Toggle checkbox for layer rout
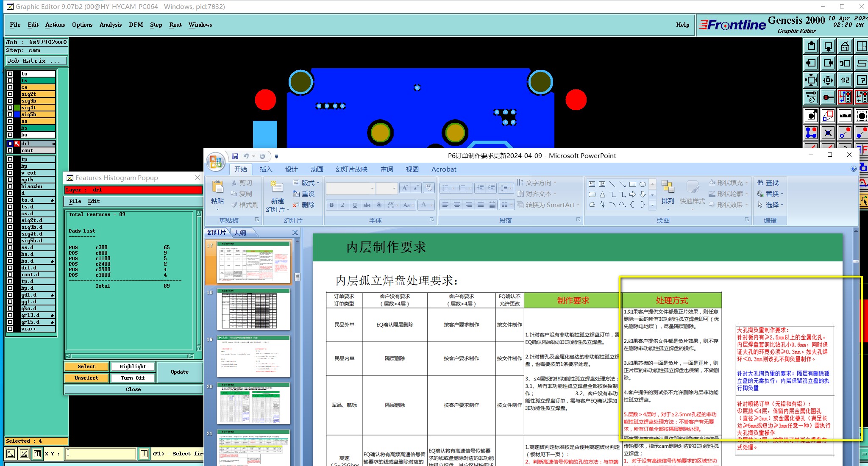The width and height of the screenshot is (868, 466). 10,150
